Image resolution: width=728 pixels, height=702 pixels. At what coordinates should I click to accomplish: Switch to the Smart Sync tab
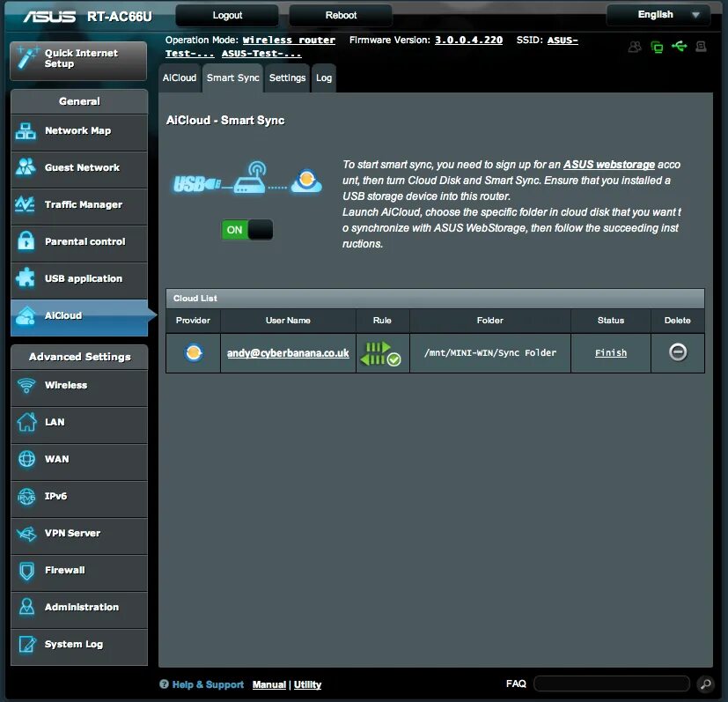pos(233,78)
